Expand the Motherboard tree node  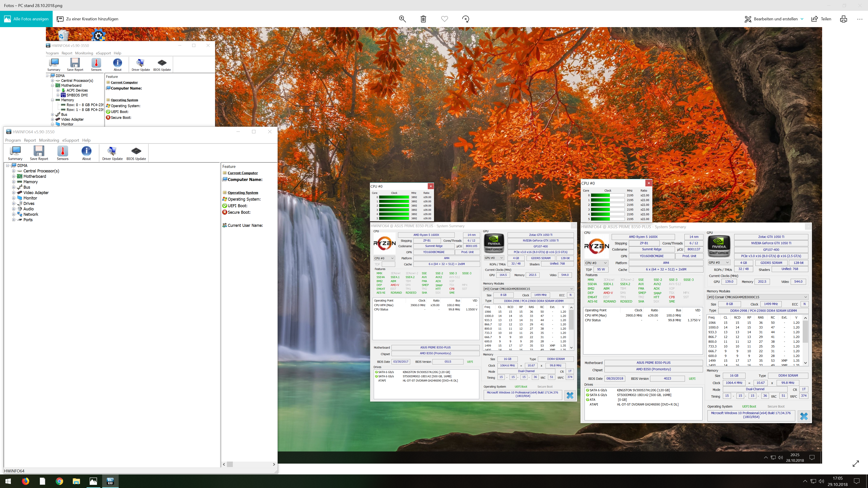(14, 176)
